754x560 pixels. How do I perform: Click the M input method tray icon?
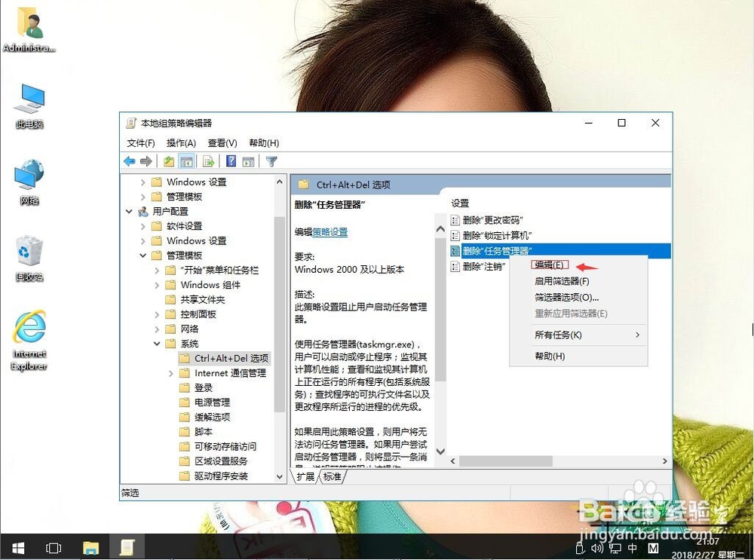652,549
